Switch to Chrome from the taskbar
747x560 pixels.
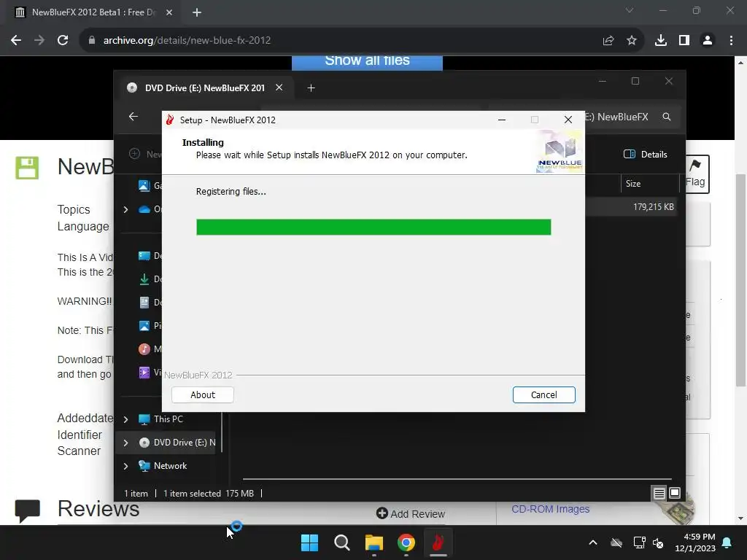(406, 542)
